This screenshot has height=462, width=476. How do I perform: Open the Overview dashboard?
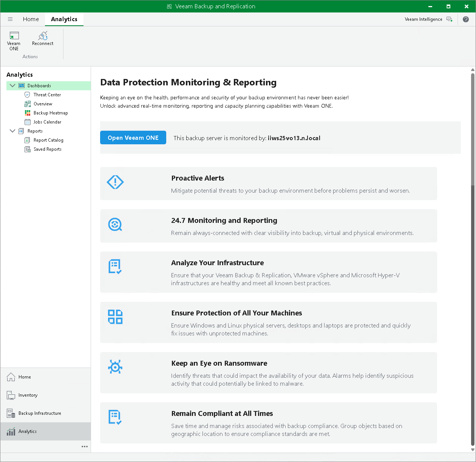click(x=43, y=104)
